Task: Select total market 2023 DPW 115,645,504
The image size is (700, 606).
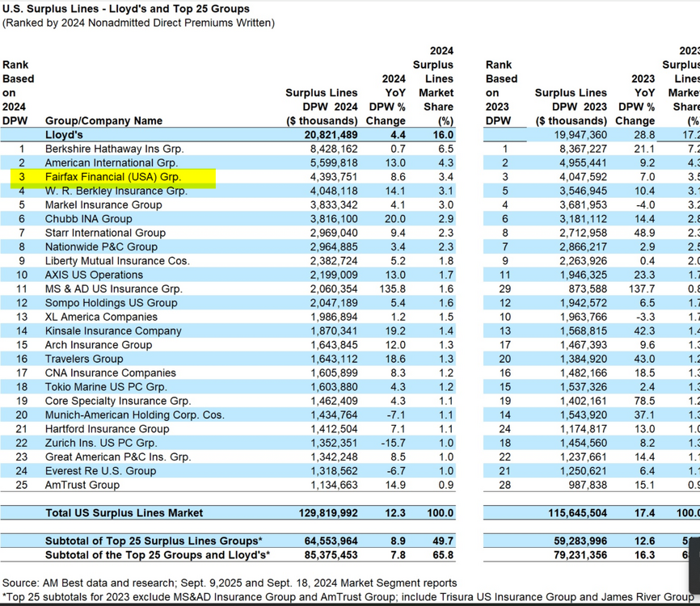Action: point(578,513)
